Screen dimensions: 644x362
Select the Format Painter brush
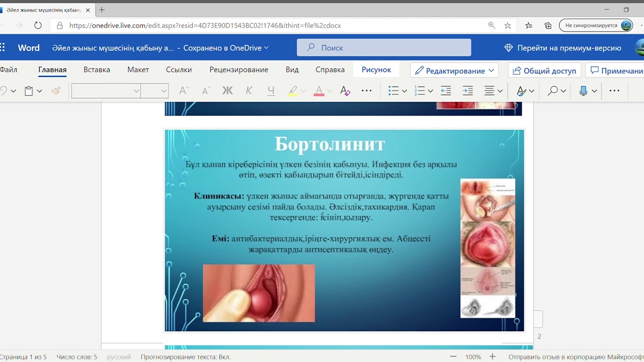[x=56, y=91]
